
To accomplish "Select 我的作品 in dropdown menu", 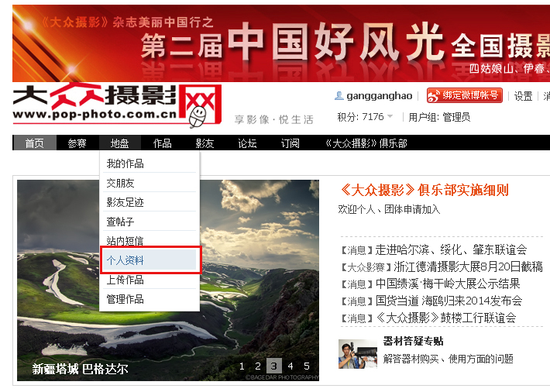I will 150,163.
